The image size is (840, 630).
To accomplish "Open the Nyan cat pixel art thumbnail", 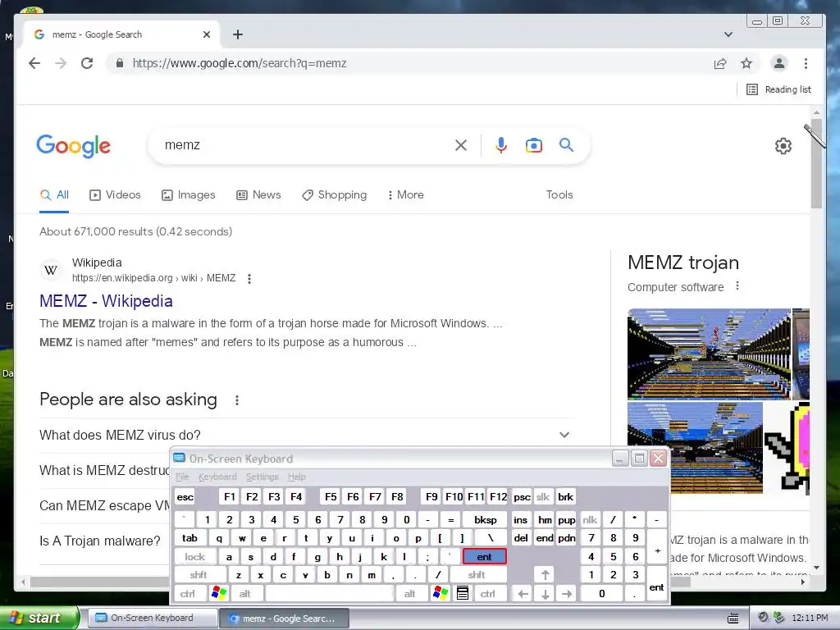I will (787, 448).
